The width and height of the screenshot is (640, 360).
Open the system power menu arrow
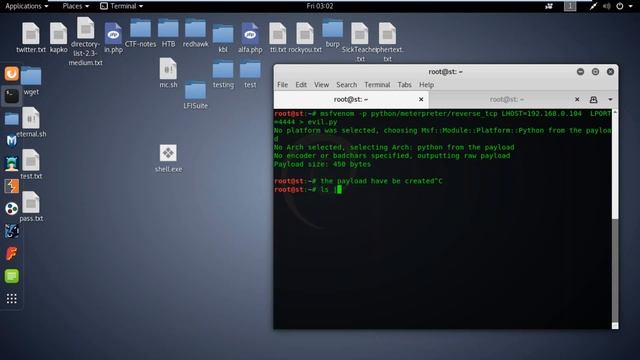point(631,6)
